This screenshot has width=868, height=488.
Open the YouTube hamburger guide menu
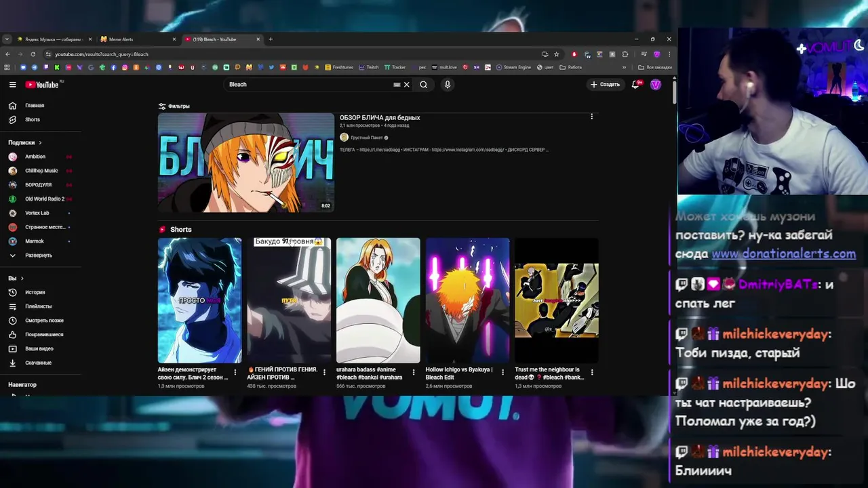tap(12, 85)
